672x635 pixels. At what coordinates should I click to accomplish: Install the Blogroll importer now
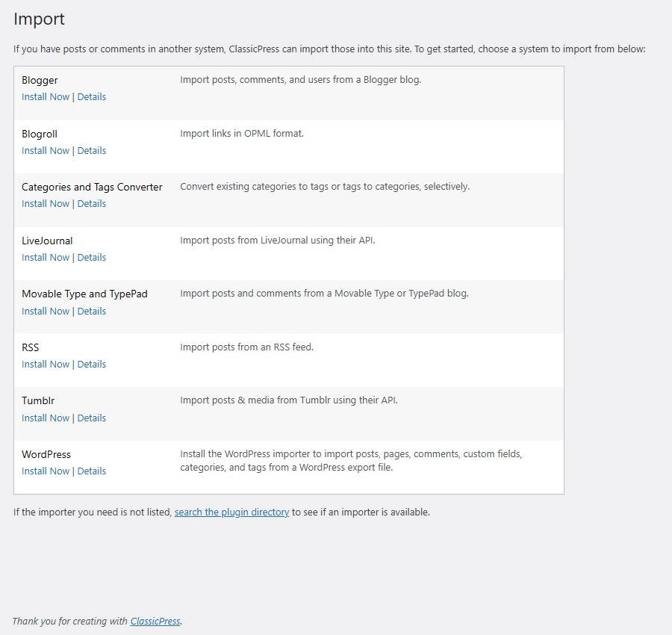tap(46, 150)
